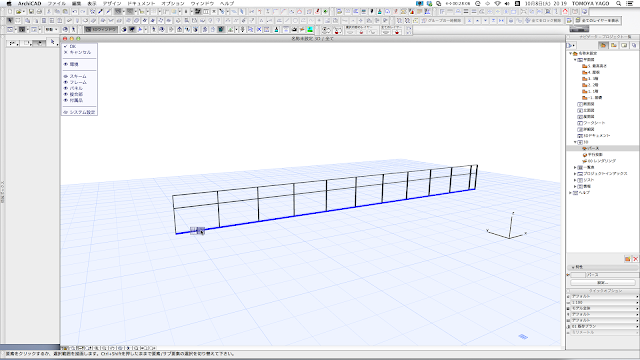Click the Undo arrow in the toolbar
The width and height of the screenshot is (640, 360).
click(74, 12)
